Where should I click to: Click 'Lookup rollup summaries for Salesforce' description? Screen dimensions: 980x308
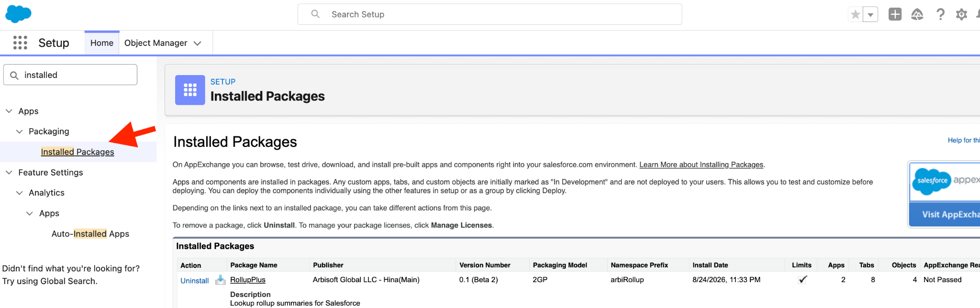pyautogui.click(x=295, y=303)
